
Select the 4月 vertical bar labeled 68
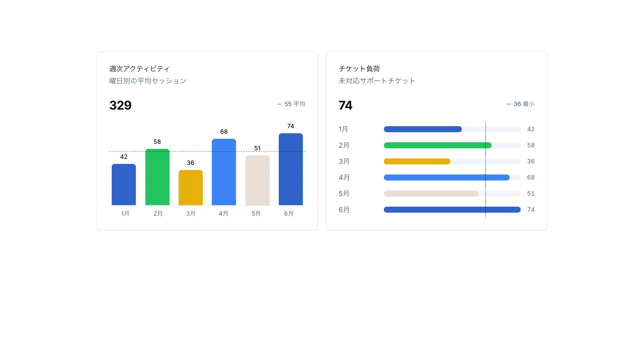(x=224, y=172)
